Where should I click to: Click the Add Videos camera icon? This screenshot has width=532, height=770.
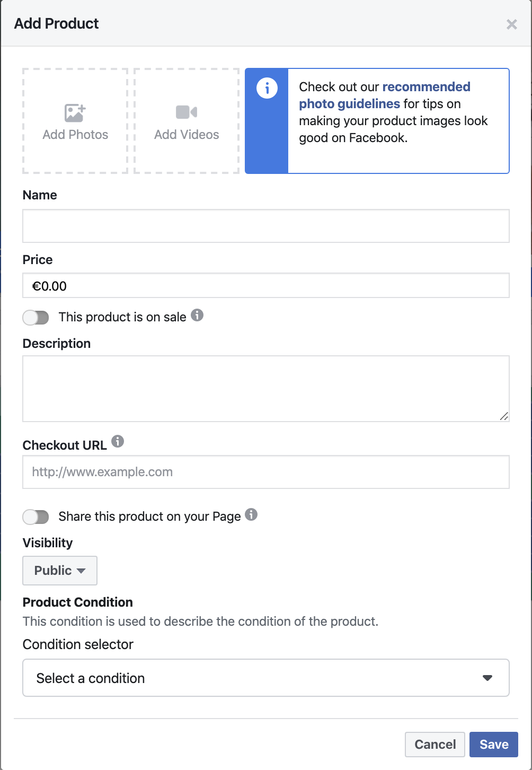187,112
